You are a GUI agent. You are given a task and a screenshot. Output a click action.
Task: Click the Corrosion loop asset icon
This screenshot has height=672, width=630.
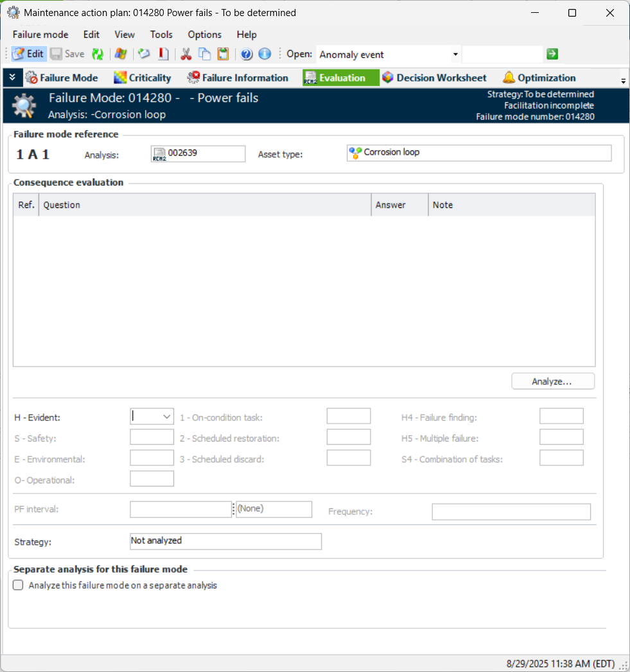pos(355,153)
